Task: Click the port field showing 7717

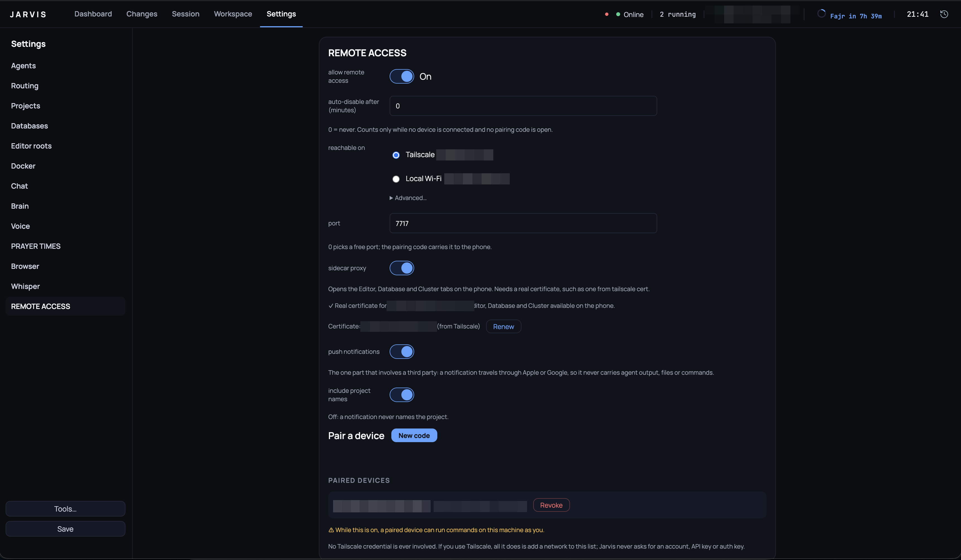Action: coord(523,223)
